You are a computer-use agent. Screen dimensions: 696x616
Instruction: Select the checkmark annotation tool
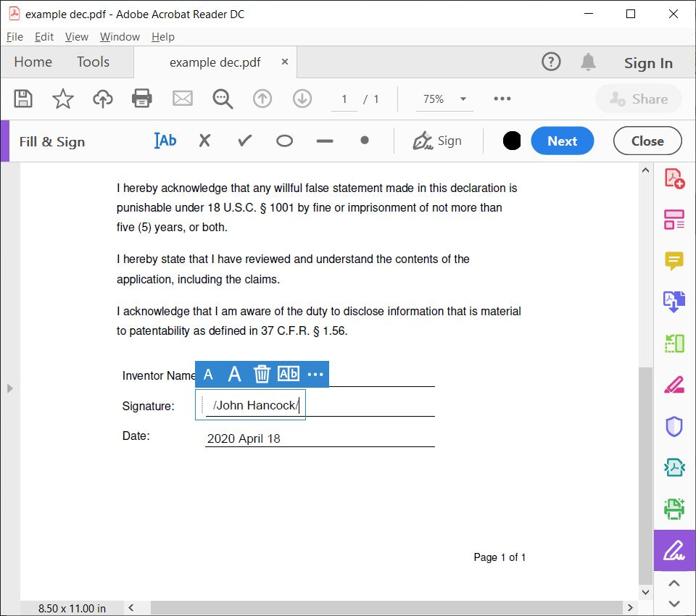(244, 141)
